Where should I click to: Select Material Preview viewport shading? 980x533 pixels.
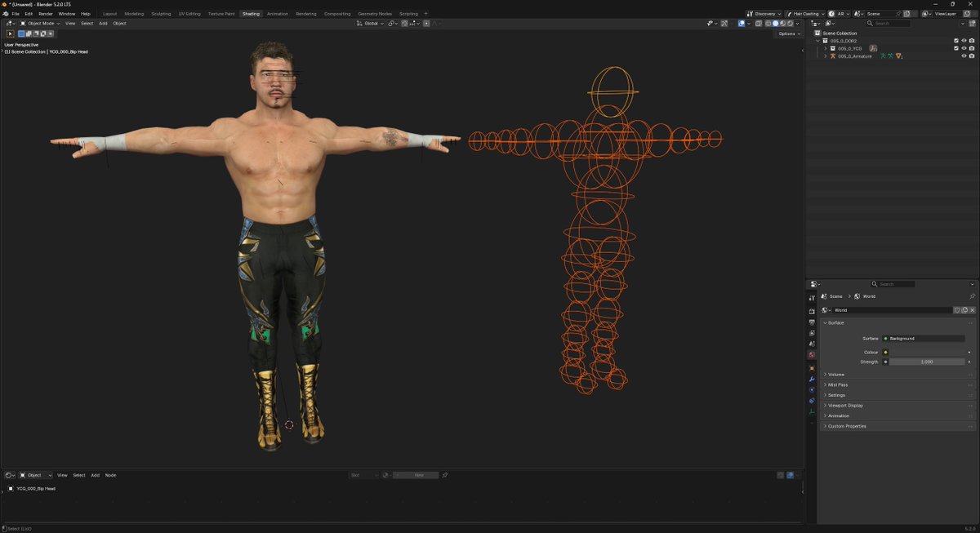(x=783, y=24)
